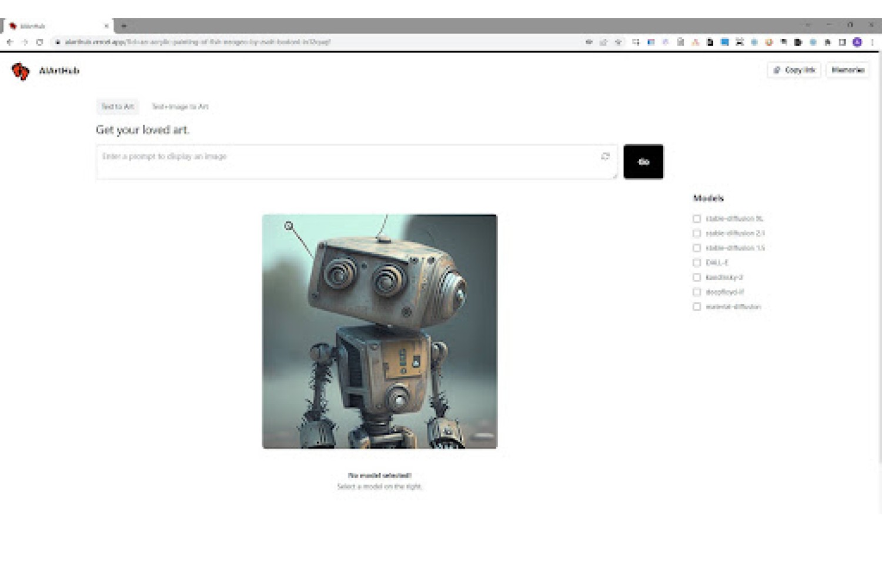Click the black Go button

tap(643, 162)
